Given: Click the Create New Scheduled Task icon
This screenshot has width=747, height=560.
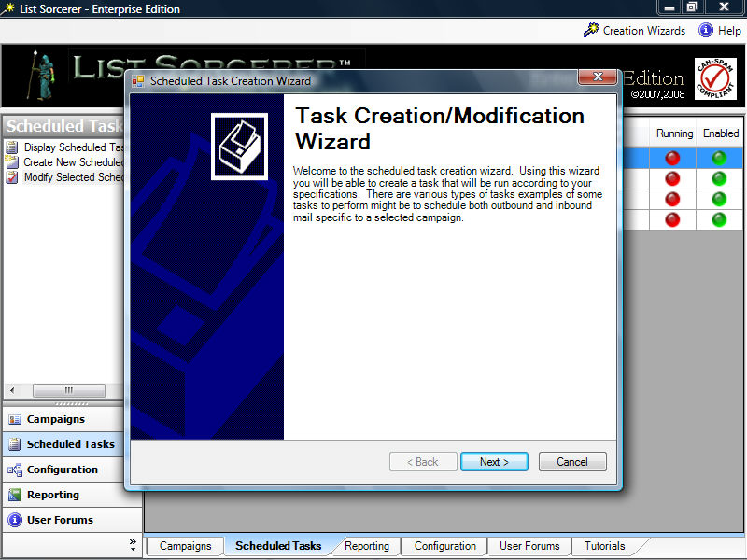Looking at the screenshot, I should [x=12, y=162].
